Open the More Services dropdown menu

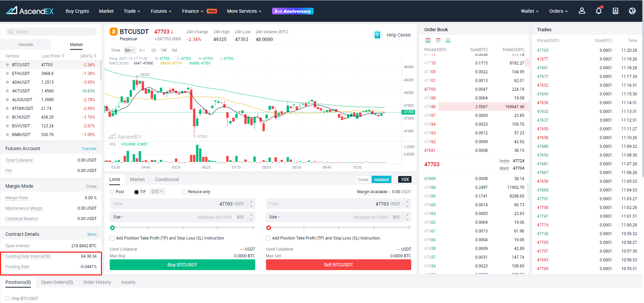pyautogui.click(x=244, y=11)
